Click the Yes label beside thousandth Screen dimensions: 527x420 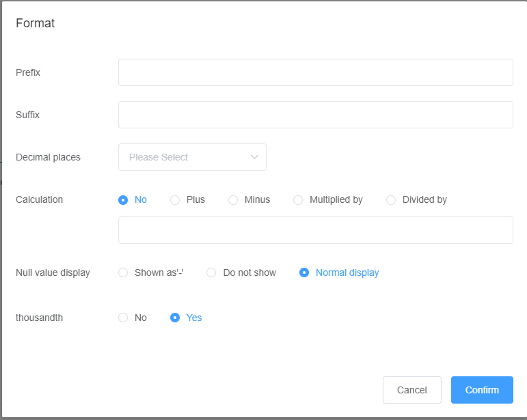pos(194,318)
